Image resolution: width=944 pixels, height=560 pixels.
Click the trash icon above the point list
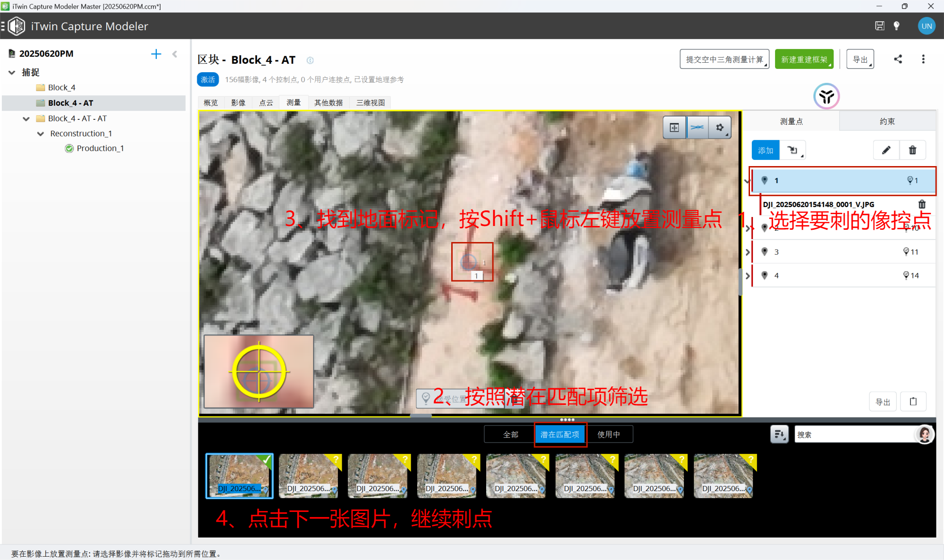point(912,150)
